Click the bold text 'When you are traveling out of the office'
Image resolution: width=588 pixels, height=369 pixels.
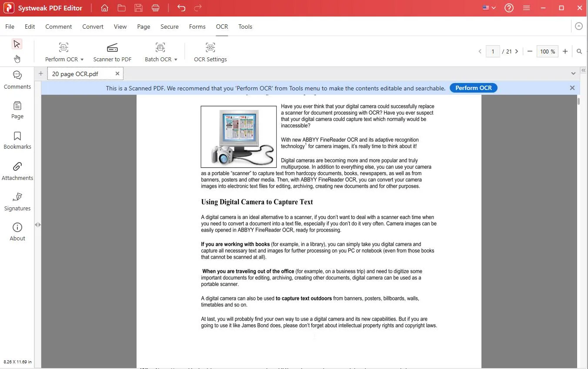pos(248,271)
